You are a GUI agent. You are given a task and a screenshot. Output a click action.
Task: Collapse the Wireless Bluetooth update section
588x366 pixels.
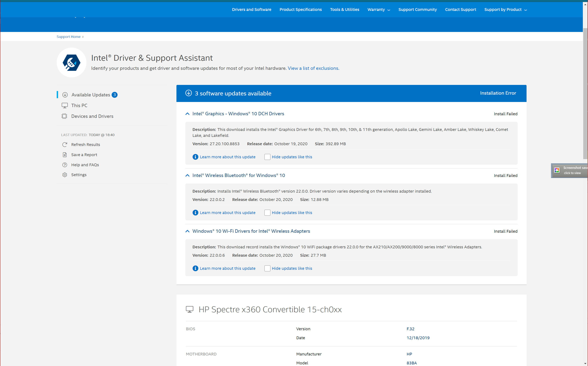(x=187, y=176)
